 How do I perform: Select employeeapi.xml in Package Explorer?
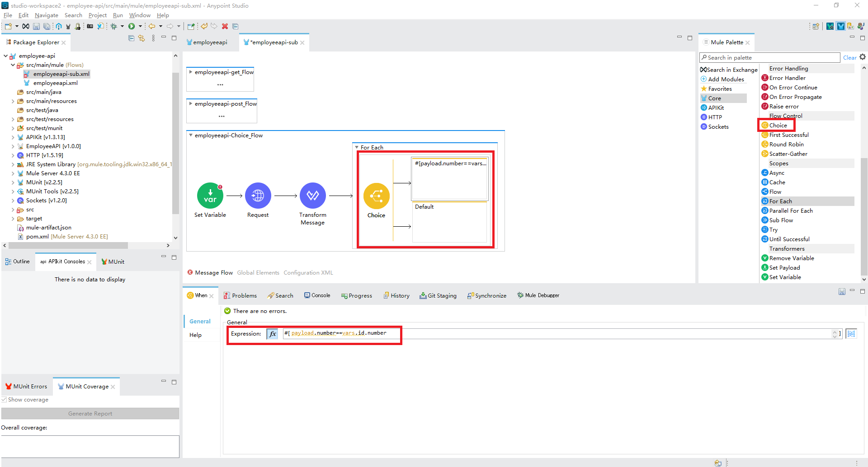pyautogui.click(x=51, y=83)
